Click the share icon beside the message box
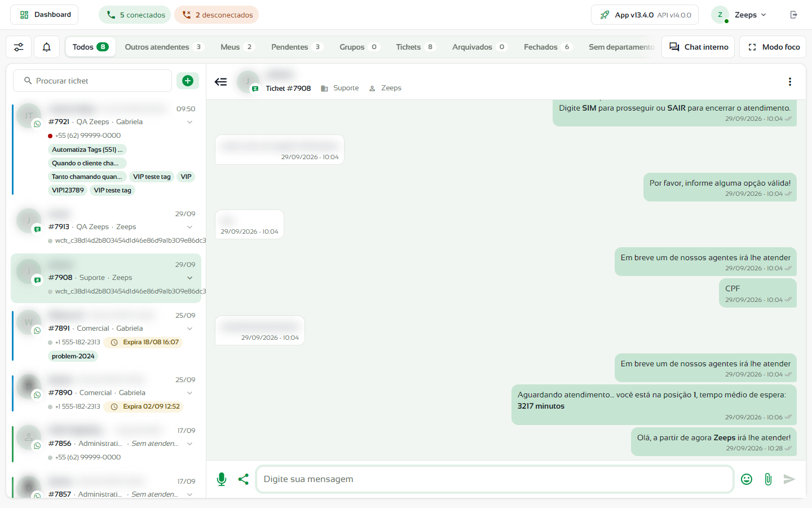This screenshot has width=812, height=508. pos(244,479)
